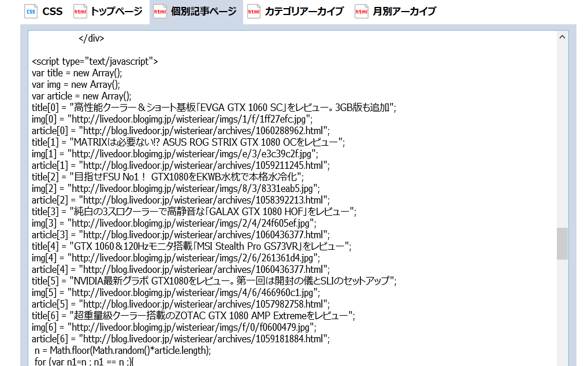Screen dimensions: 588x366
Task: Click the title[2] EKWB水枕 line
Action: pyautogui.click(x=168, y=177)
